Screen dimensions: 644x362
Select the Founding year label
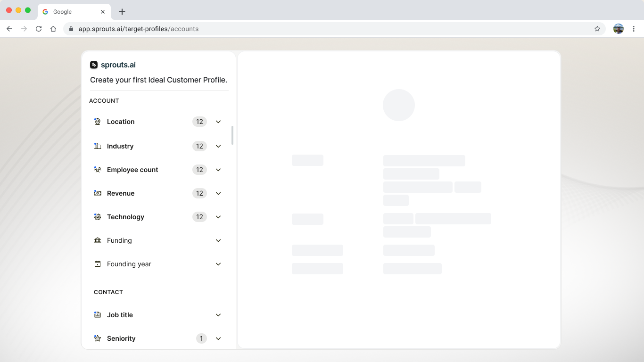point(129,264)
